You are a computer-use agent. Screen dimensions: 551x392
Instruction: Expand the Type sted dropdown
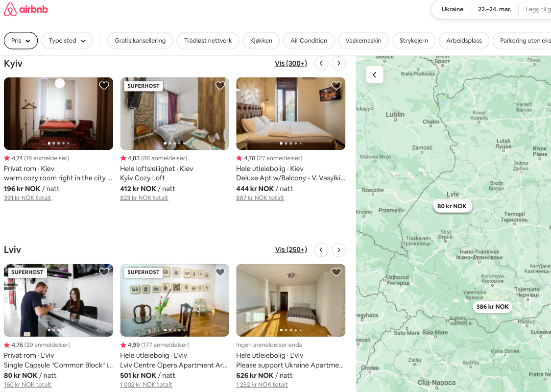pyautogui.click(x=67, y=41)
